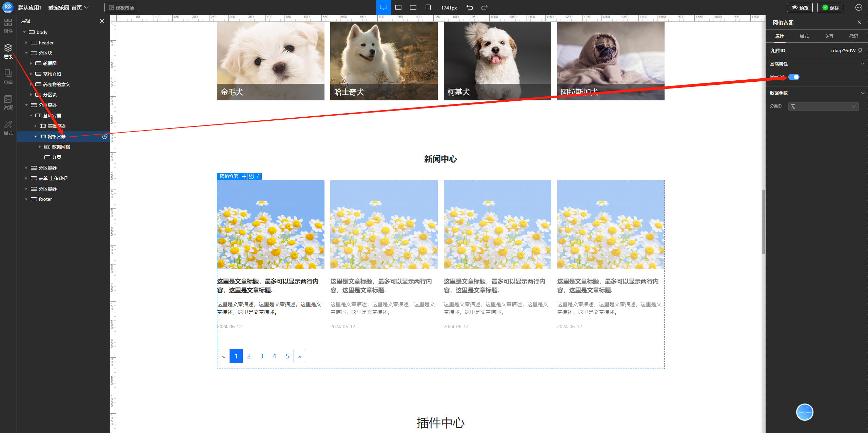Collapse the selected 网格容器 tree node
Image resolution: width=868 pixels, height=433 pixels.
[x=35, y=137]
